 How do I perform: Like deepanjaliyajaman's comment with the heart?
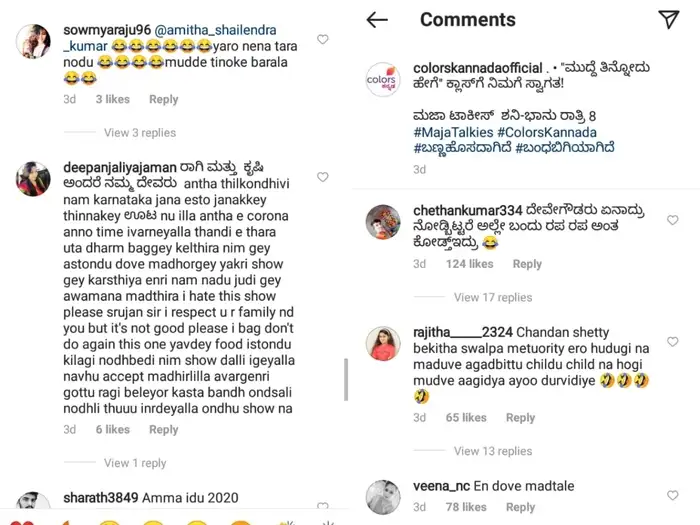322,177
